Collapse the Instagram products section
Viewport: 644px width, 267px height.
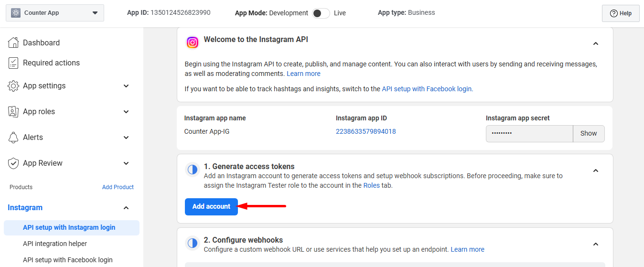(126, 208)
